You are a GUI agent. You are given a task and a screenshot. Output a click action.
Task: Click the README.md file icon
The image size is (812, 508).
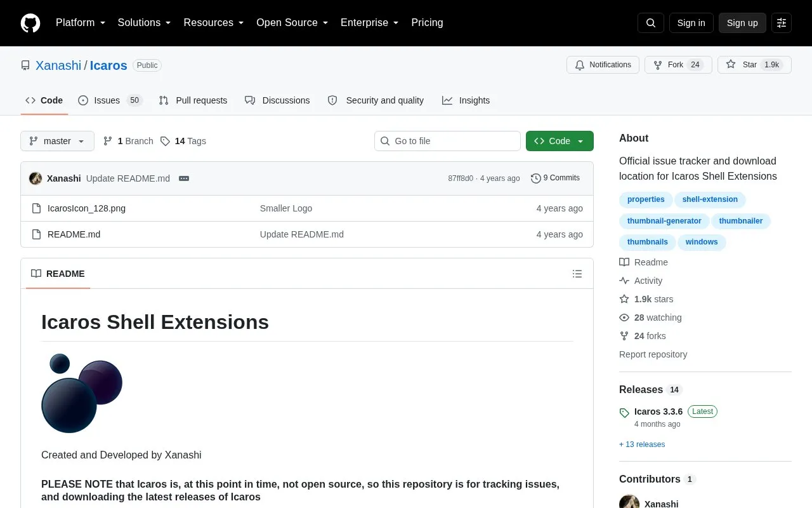click(x=36, y=234)
